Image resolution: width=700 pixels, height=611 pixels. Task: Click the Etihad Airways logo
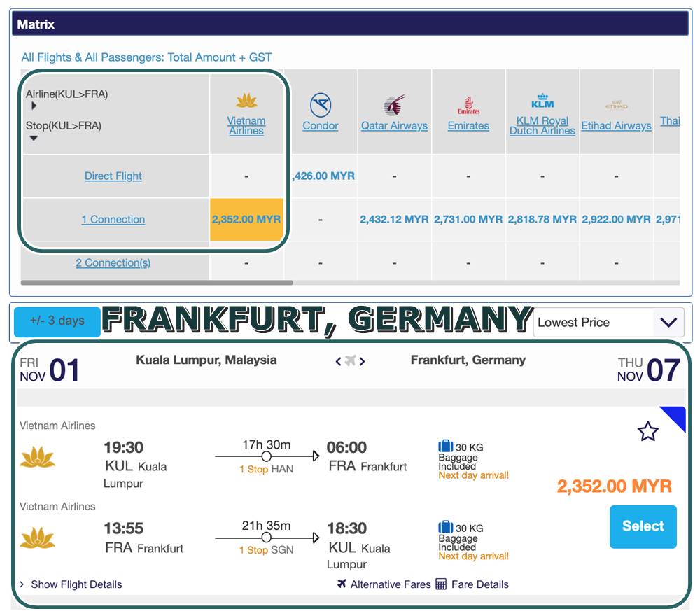[617, 105]
